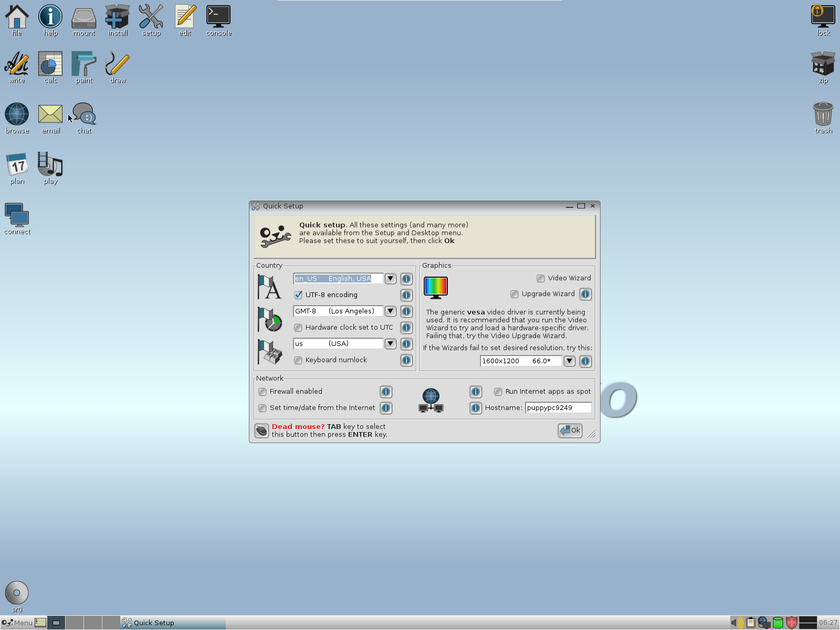Open the browse web browser icon
Viewport: 840px width, 630px height.
coord(17,118)
